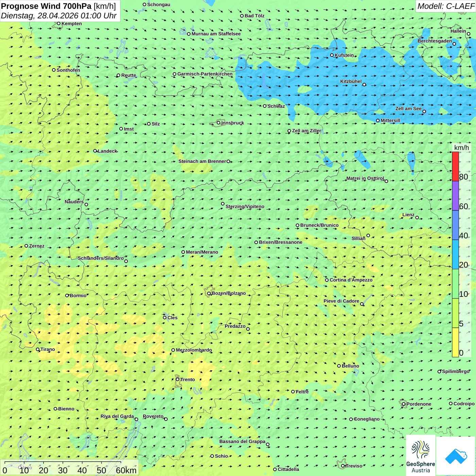Click the 'Berchtesgaden' label
Image resolution: width=476 pixels, height=476 pixels.
pos(435,41)
